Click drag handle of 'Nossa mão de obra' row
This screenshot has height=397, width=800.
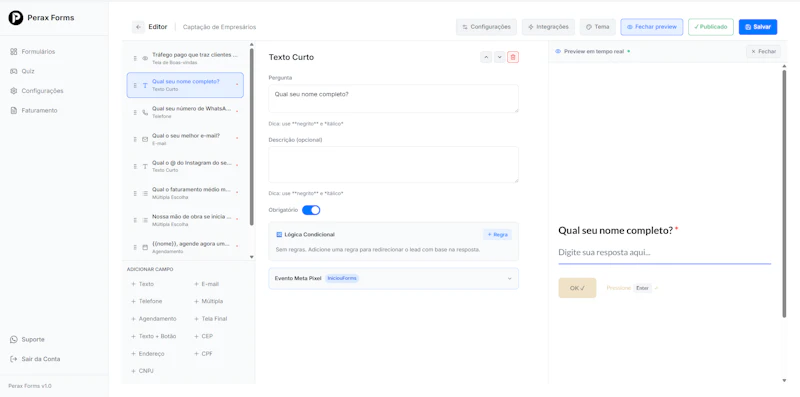(x=135, y=220)
